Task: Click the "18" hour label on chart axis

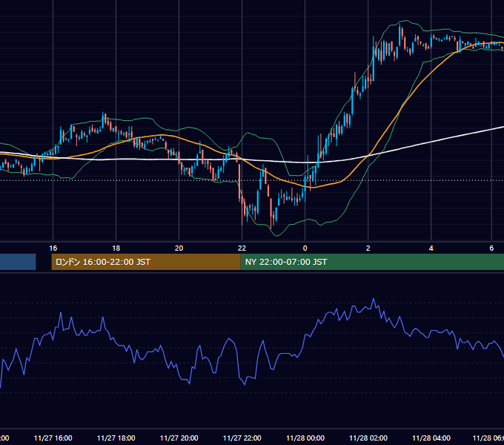Action: click(116, 248)
